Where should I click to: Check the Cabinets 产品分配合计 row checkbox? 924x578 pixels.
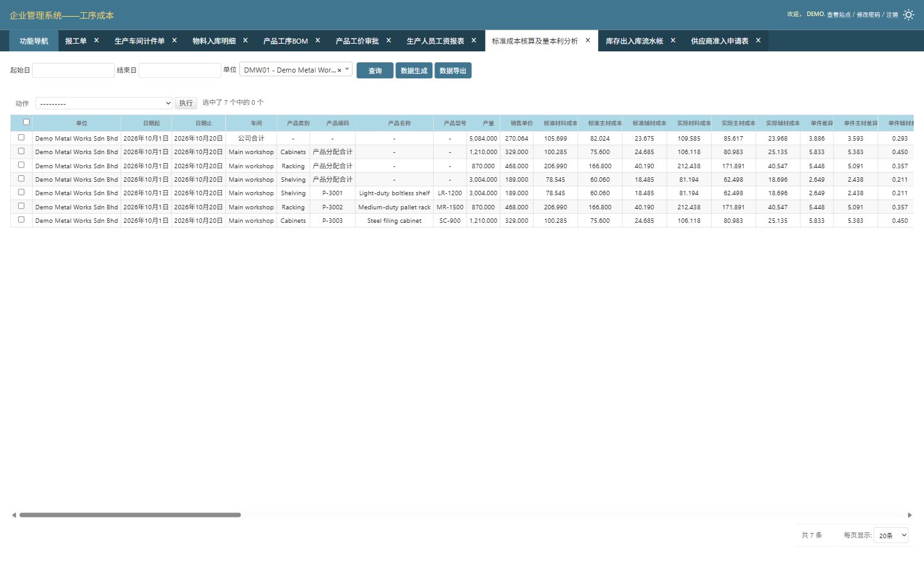point(21,151)
